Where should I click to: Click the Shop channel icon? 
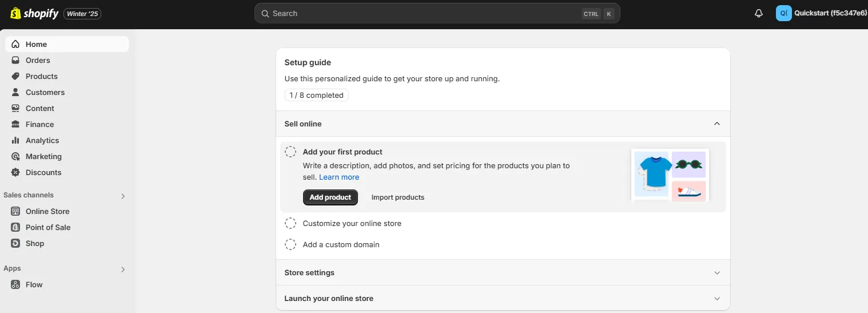(15, 243)
